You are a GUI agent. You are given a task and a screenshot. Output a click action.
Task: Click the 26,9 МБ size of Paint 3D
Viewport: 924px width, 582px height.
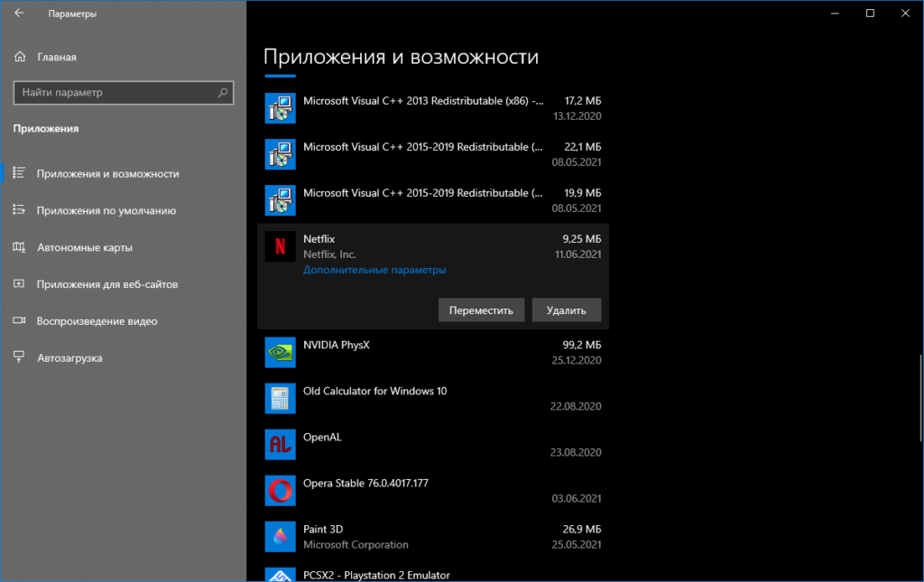(x=582, y=529)
